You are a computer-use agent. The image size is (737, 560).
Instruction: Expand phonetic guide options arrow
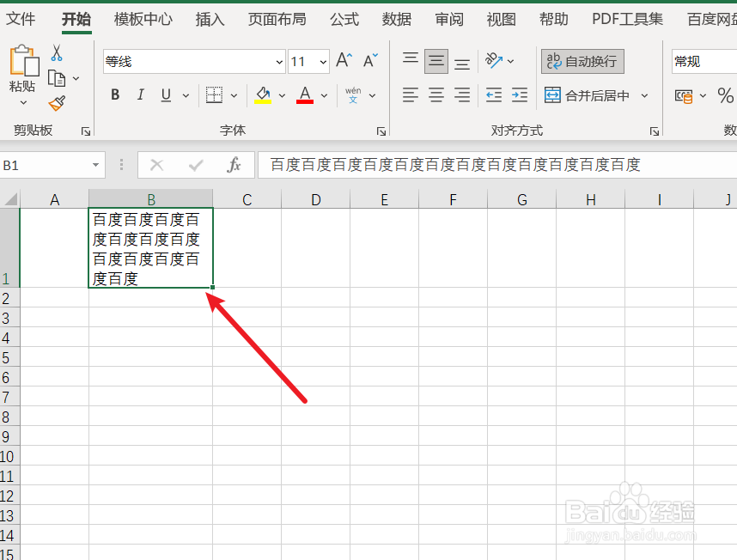tap(372, 95)
